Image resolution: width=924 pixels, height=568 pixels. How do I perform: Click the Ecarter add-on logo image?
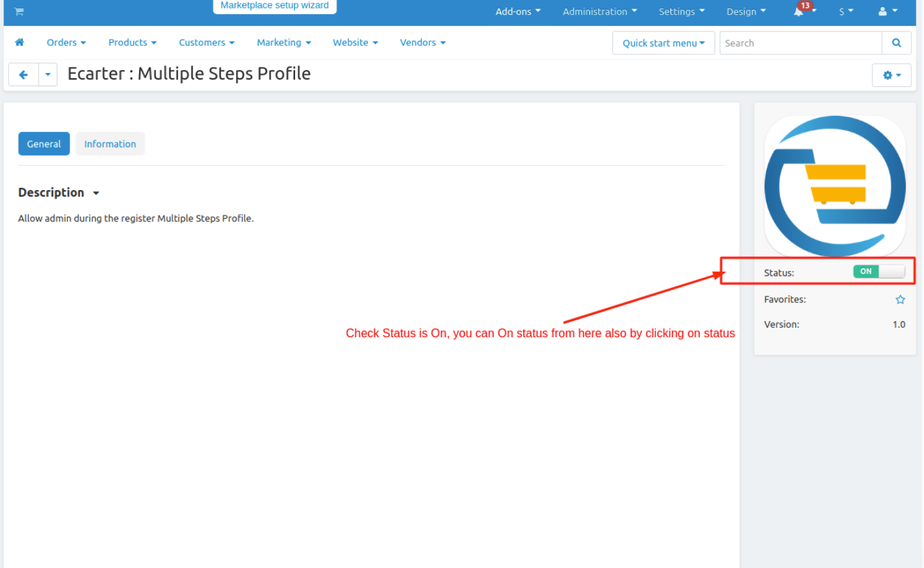click(x=834, y=186)
